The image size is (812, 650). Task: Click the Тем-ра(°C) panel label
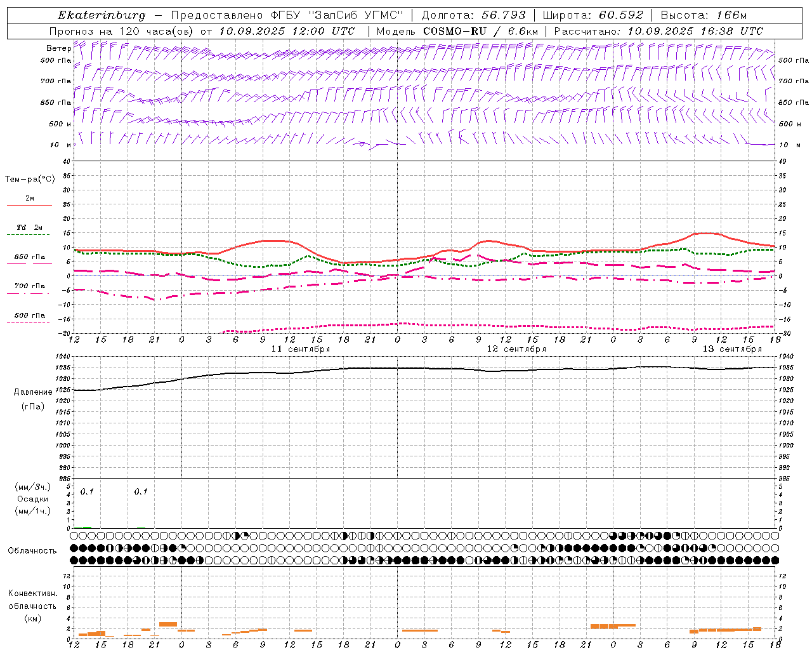coord(30,180)
